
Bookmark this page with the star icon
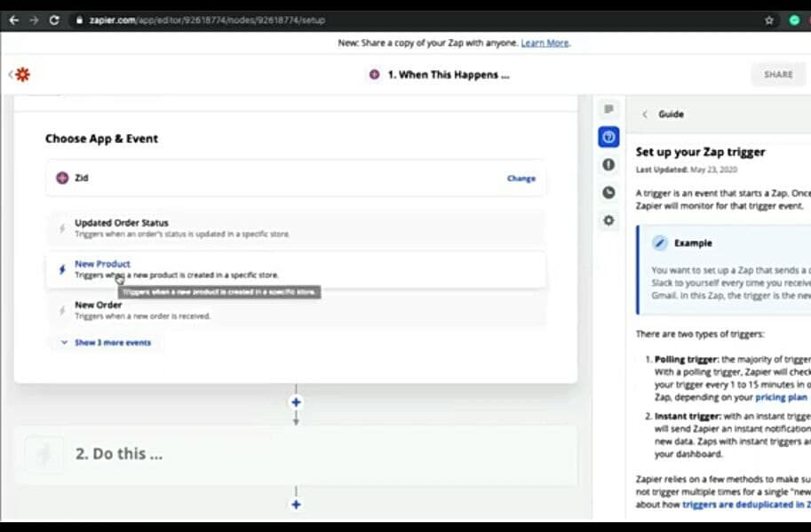click(769, 20)
